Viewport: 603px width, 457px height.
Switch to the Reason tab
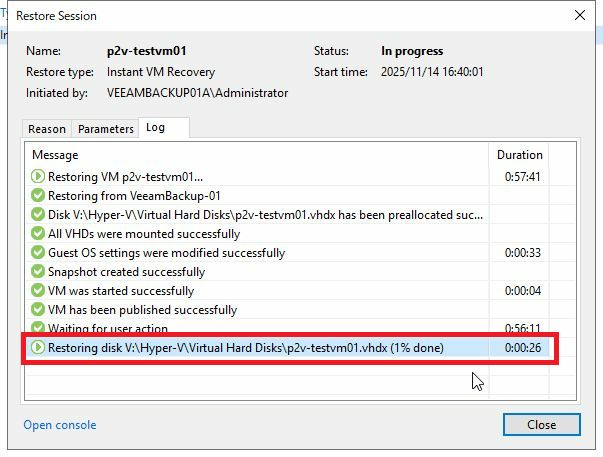(x=47, y=129)
